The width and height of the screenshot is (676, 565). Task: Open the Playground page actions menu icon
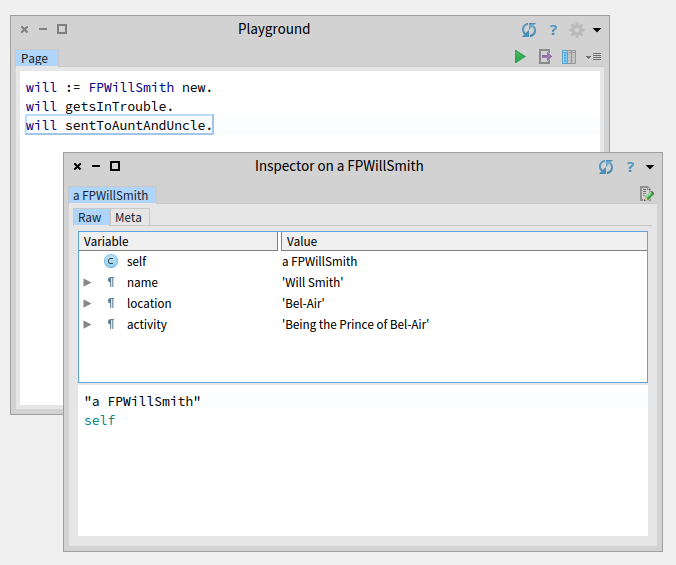pyautogui.click(x=594, y=56)
